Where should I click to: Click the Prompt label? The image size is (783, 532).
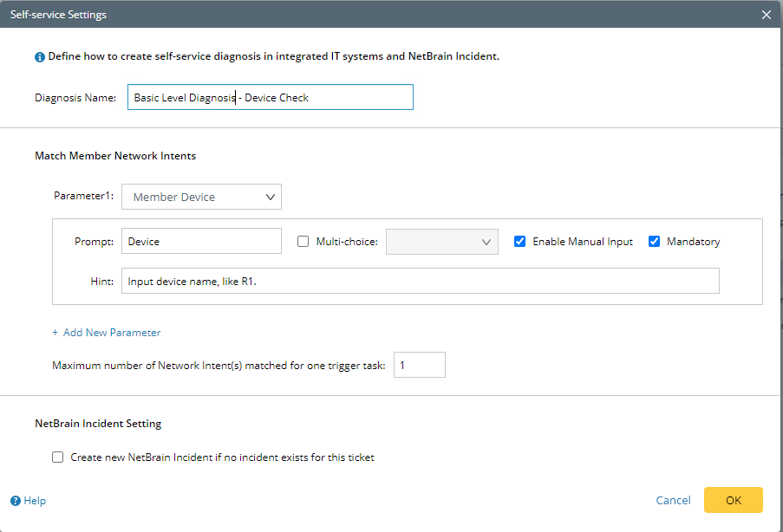(x=94, y=242)
